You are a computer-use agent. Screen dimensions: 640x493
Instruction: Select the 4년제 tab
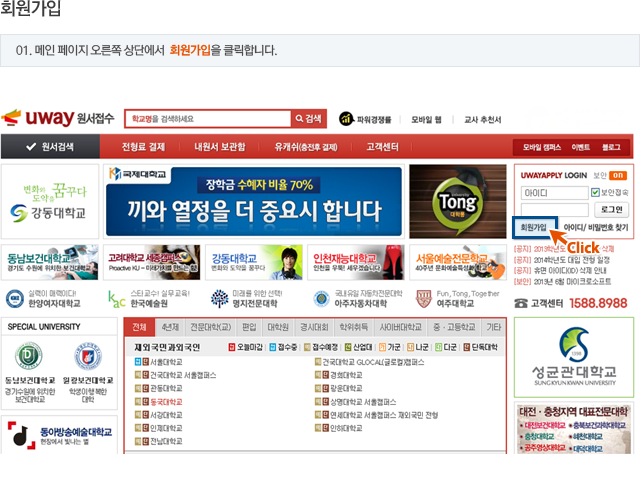170,327
